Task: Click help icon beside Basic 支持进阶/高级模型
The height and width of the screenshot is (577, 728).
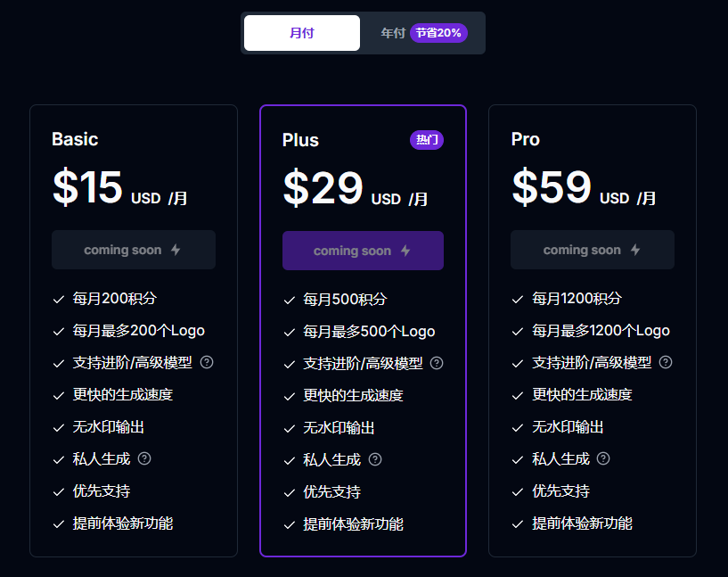Action: click(x=207, y=362)
